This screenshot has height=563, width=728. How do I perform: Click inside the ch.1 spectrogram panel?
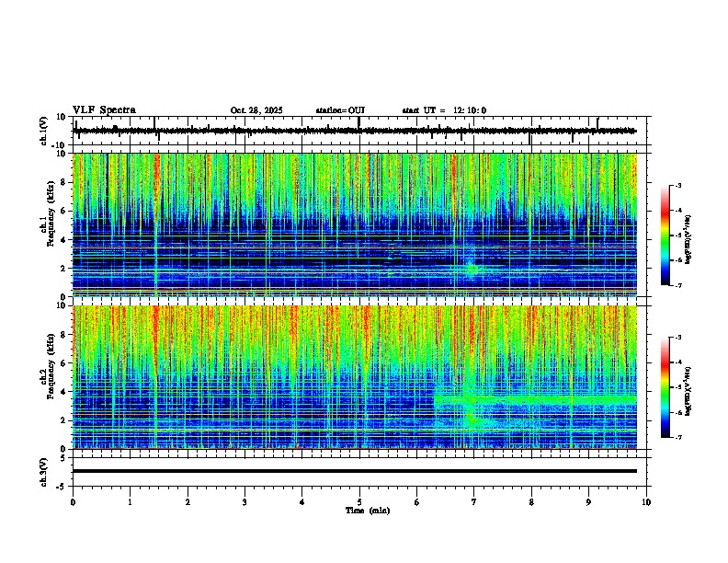(355, 224)
